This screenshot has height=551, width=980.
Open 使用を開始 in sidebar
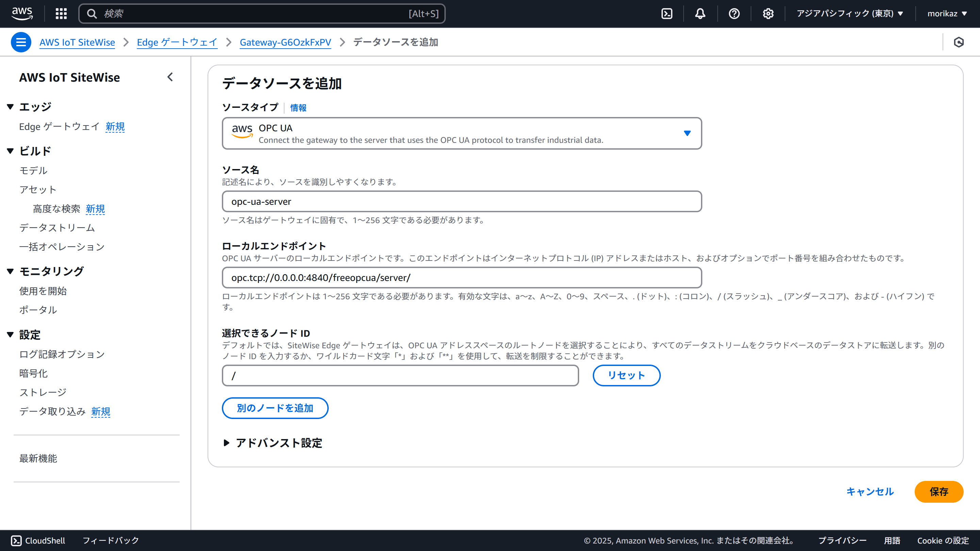coord(43,291)
